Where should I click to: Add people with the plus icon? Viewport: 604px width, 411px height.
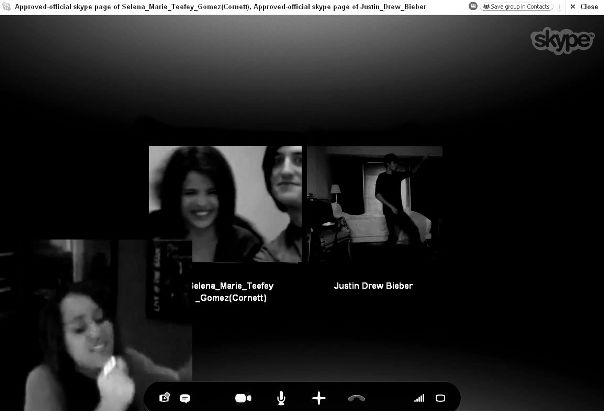pos(319,398)
